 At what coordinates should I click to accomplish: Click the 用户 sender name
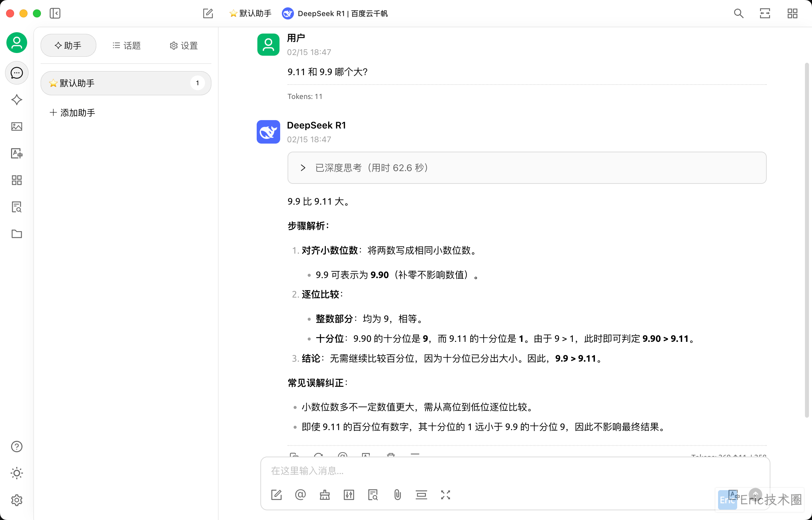[x=296, y=38]
